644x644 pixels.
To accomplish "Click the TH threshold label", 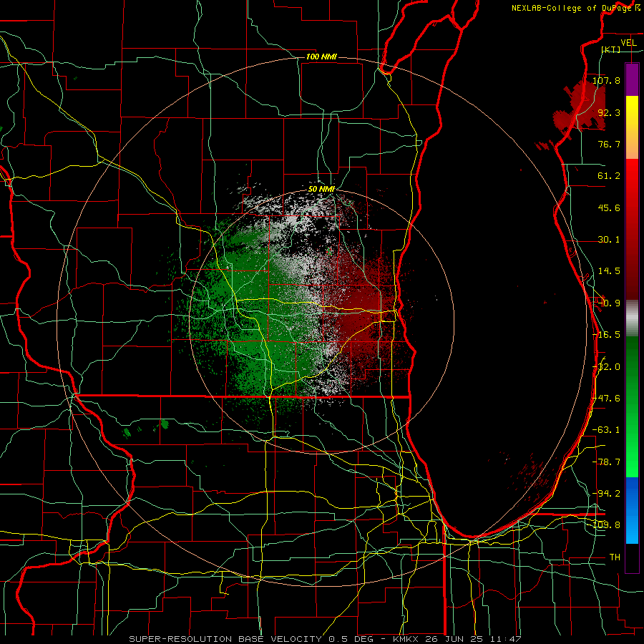I will tap(615, 557).
